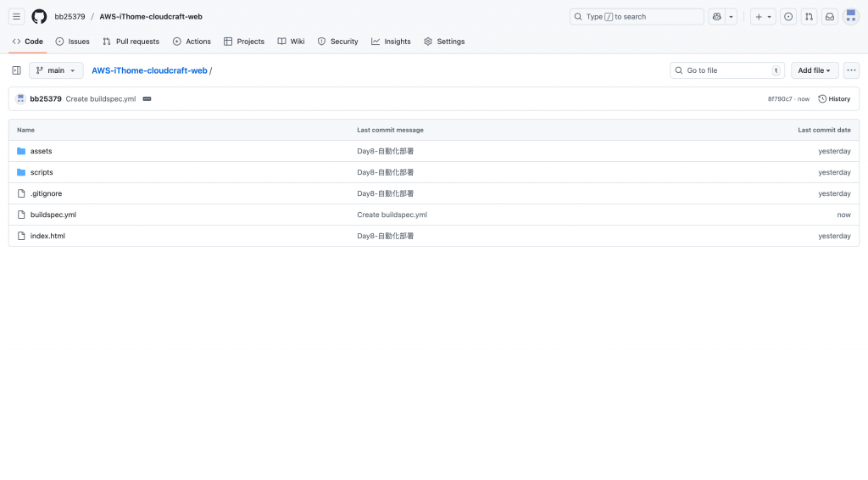Image resolution: width=868 pixels, height=480 pixels.
Task: Open the Add file dropdown
Action: click(x=815, y=70)
